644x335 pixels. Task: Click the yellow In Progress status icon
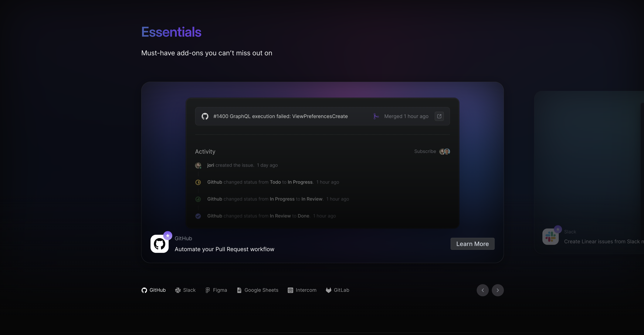[198, 182]
